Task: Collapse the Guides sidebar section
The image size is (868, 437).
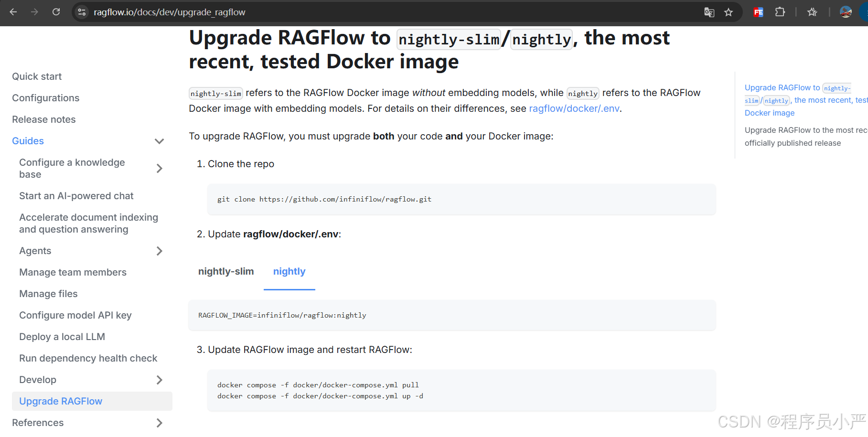Action: pos(160,141)
